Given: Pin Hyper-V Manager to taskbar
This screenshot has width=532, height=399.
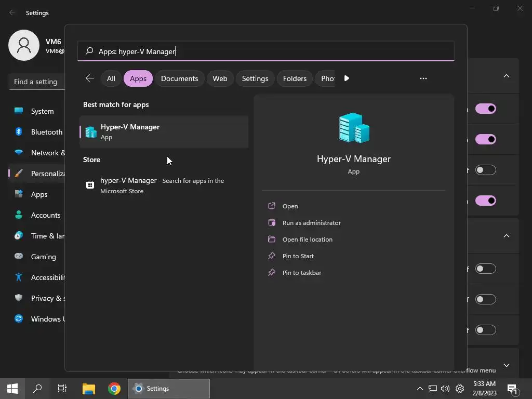Looking at the screenshot, I should click(302, 272).
